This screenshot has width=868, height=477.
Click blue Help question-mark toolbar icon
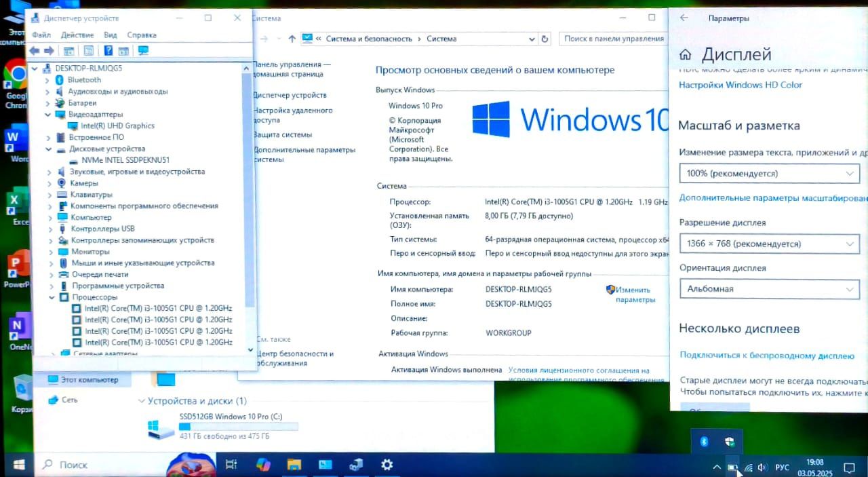pyautogui.click(x=108, y=50)
